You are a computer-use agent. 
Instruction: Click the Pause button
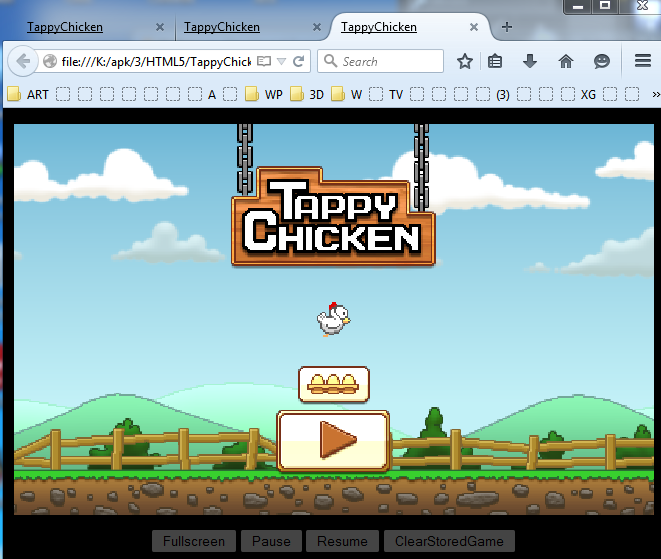[271, 541]
